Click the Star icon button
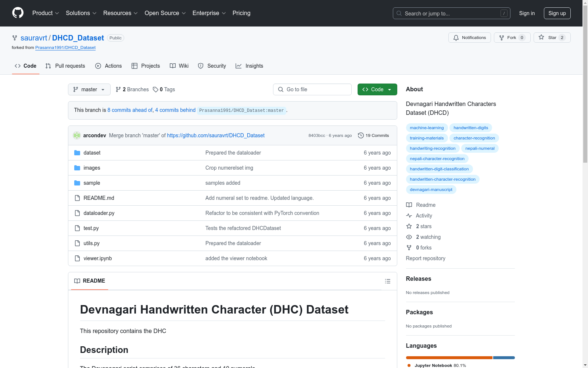The image size is (588, 368). 541,37
